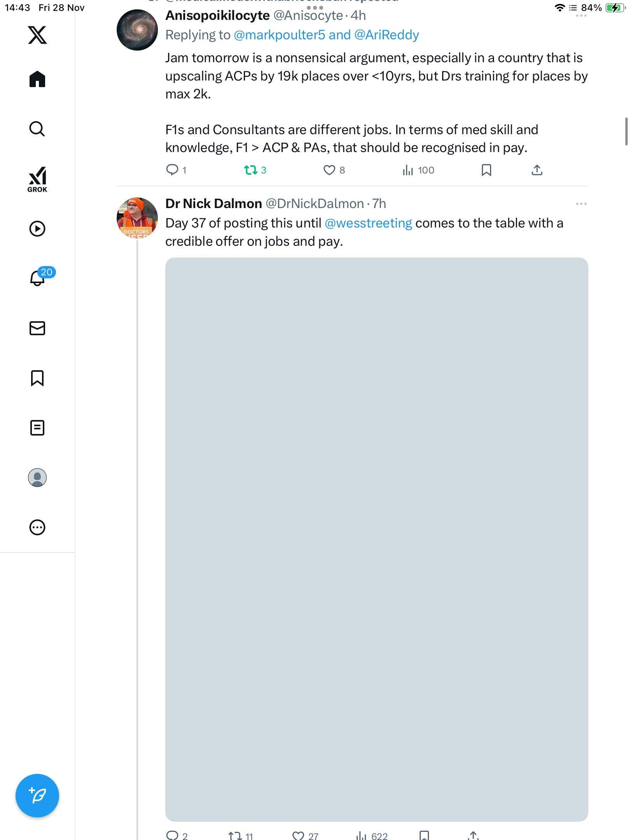Image resolution: width=630 pixels, height=840 pixels.
Task: Go to Home timeline
Action: click(x=37, y=79)
